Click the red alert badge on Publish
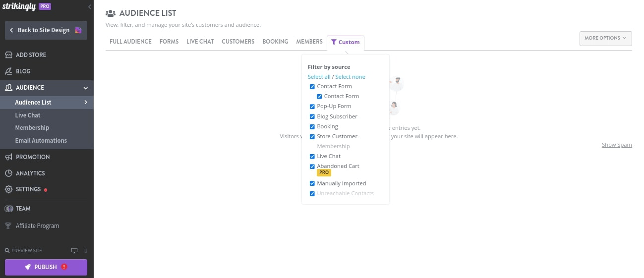The width and height of the screenshot is (644, 278). [x=64, y=267]
